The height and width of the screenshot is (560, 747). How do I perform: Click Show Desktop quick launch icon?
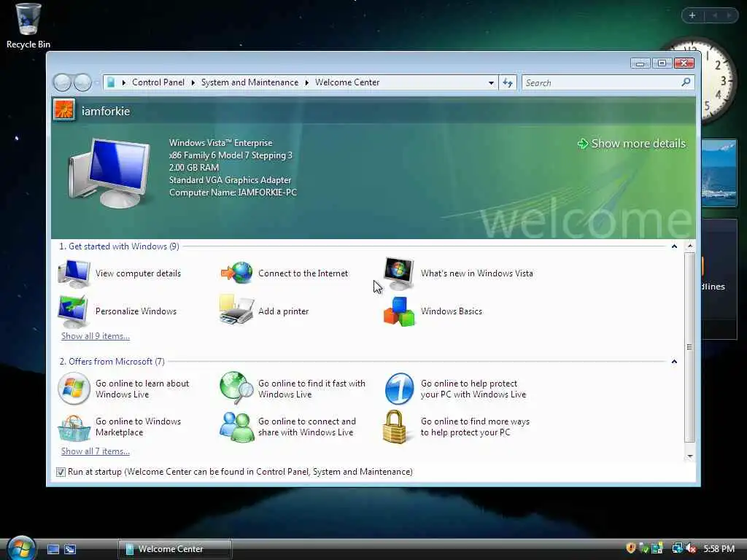click(x=53, y=549)
